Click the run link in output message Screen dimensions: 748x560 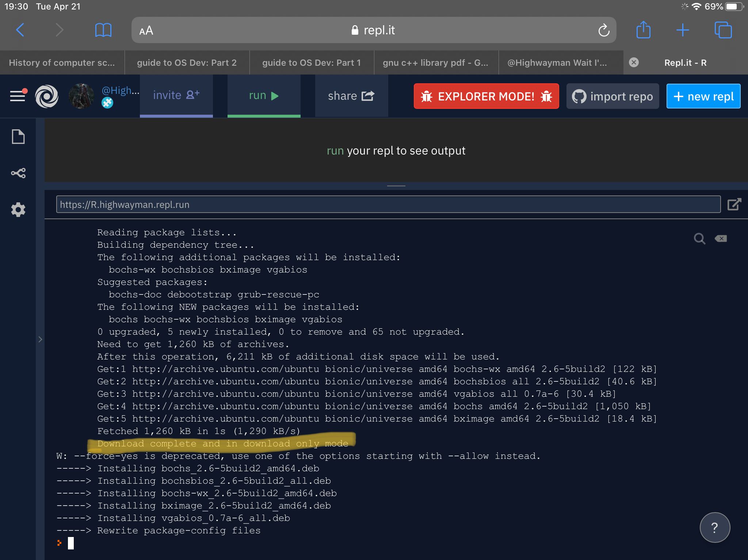click(335, 151)
